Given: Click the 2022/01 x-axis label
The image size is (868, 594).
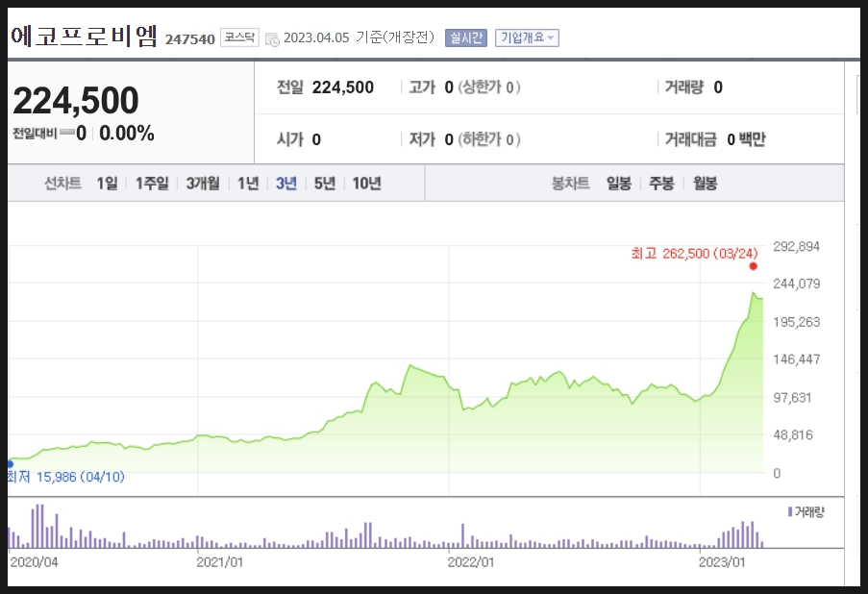Looking at the screenshot, I should point(471,562).
